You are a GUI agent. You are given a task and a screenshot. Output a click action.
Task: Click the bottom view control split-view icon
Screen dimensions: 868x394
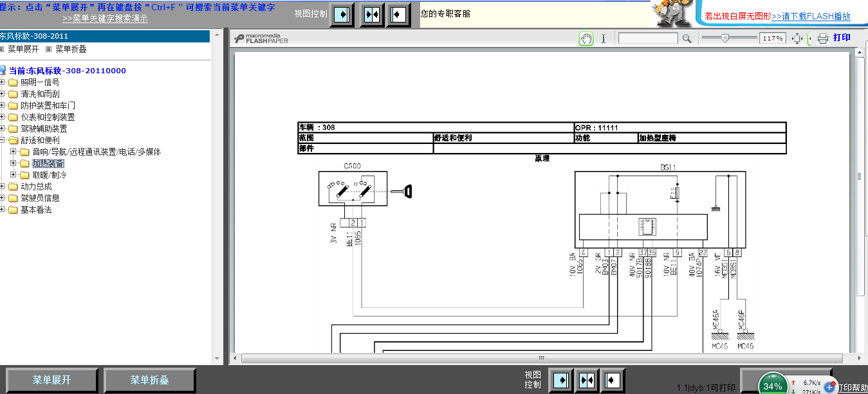click(x=587, y=379)
